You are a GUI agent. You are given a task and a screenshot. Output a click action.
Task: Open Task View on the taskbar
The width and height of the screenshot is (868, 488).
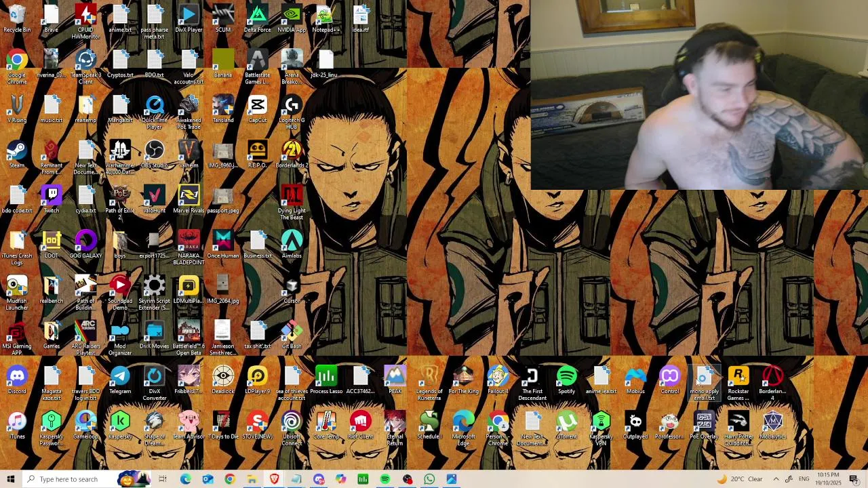click(x=163, y=479)
